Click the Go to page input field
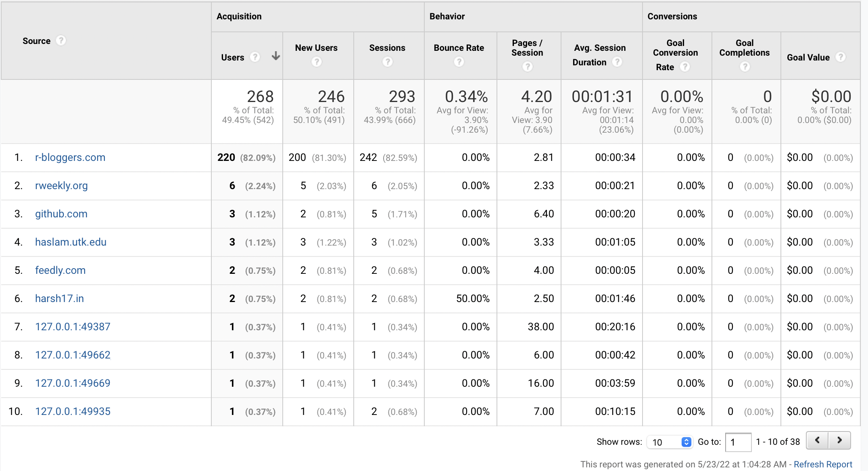This screenshot has height=471, width=868. [x=738, y=442]
